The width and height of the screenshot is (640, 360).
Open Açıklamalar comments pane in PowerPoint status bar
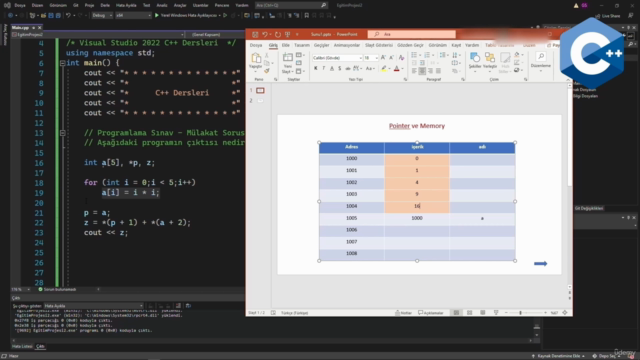tap(431, 313)
